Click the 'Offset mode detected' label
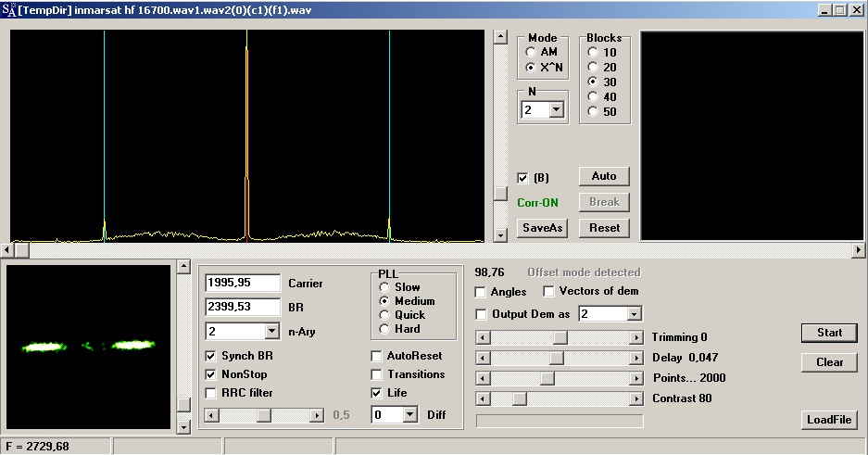 pyautogui.click(x=584, y=272)
